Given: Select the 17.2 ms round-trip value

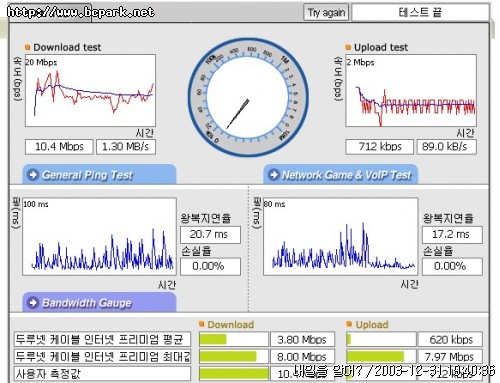Looking at the screenshot, I should click(452, 235).
